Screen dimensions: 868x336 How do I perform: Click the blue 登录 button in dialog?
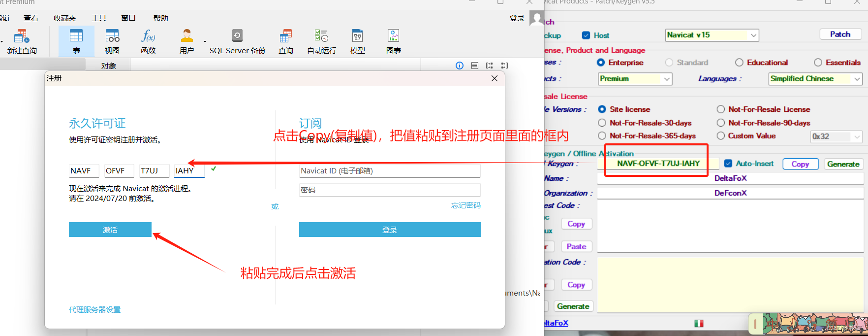click(390, 230)
